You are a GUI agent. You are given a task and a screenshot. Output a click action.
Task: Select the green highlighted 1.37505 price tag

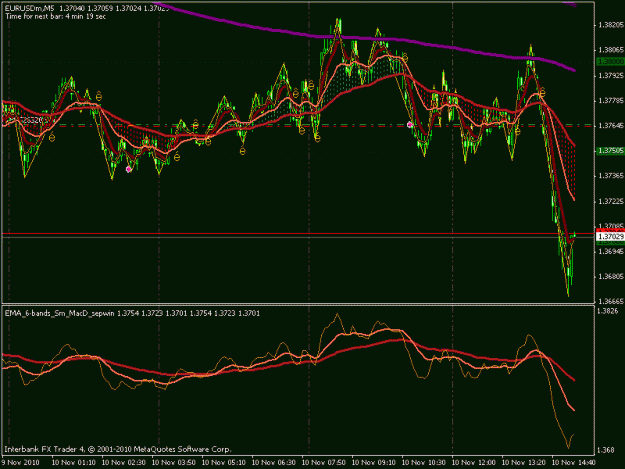click(610, 151)
